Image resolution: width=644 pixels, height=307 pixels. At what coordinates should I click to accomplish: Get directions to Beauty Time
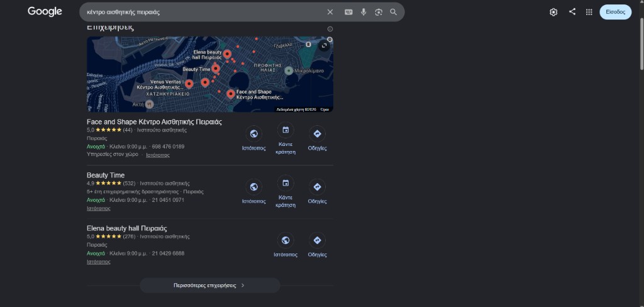[x=317, y=187]
